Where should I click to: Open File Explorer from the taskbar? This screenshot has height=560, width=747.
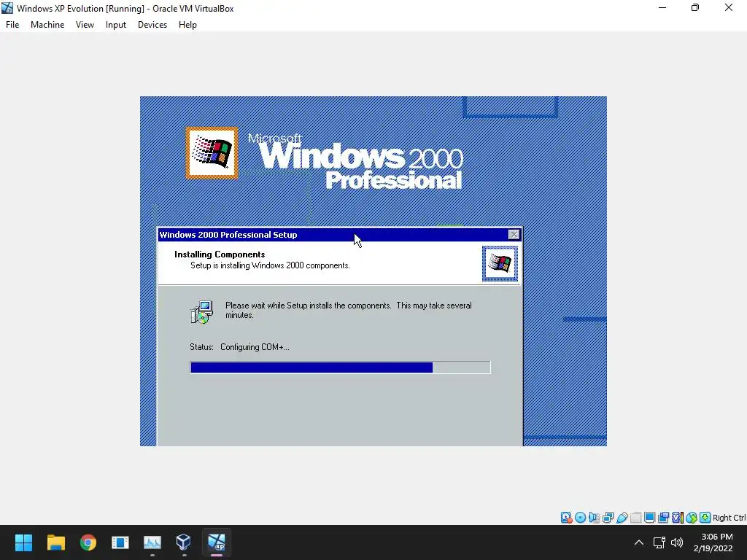point(55,542)
